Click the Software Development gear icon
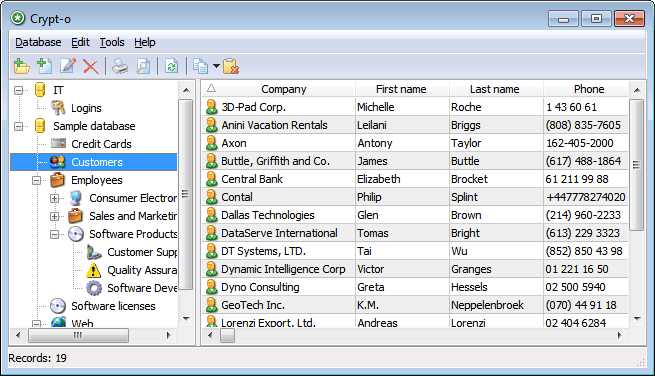 tap(94, 288)
